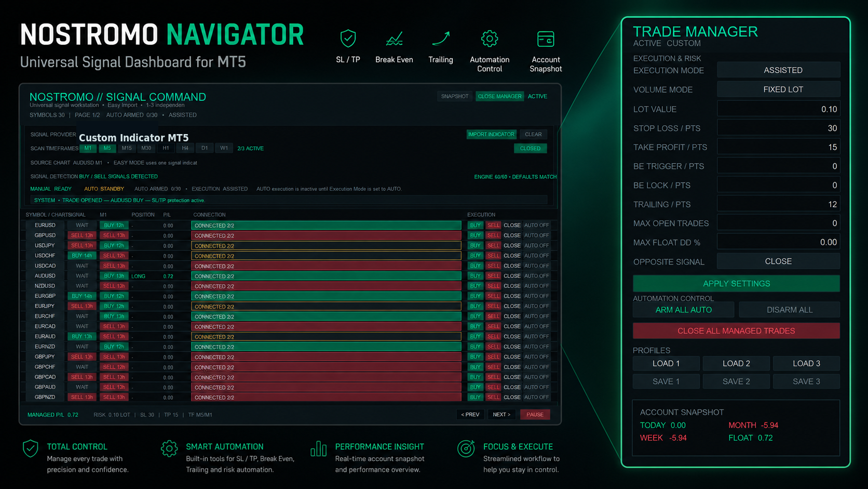Select CUSTOM in Trade Manager header
868x489 pixels.
click(x=684, y=44)
